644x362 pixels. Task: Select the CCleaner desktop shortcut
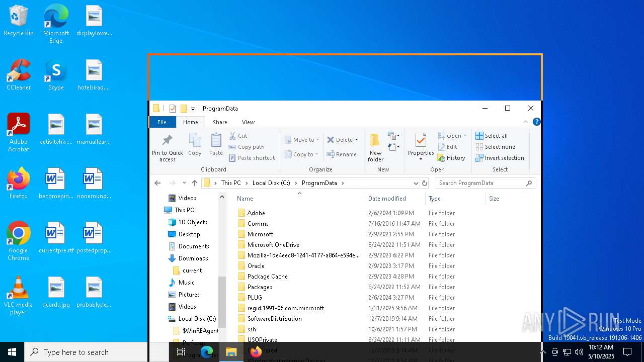point(18,75)
